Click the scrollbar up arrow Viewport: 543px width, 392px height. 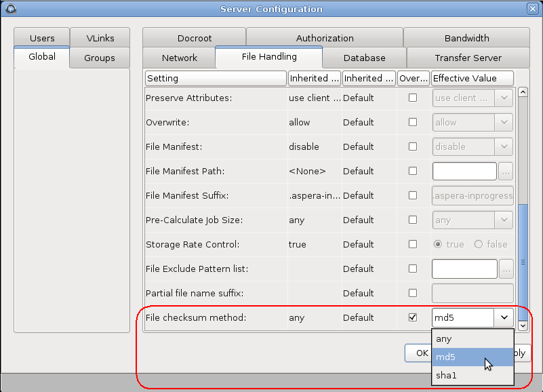click(523, 92)
